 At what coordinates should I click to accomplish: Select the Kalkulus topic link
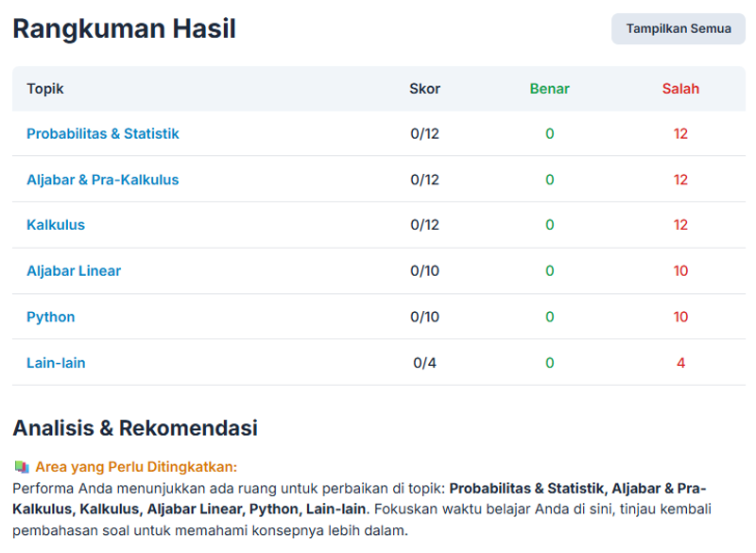pyautogui.click(x=56, y=225)
